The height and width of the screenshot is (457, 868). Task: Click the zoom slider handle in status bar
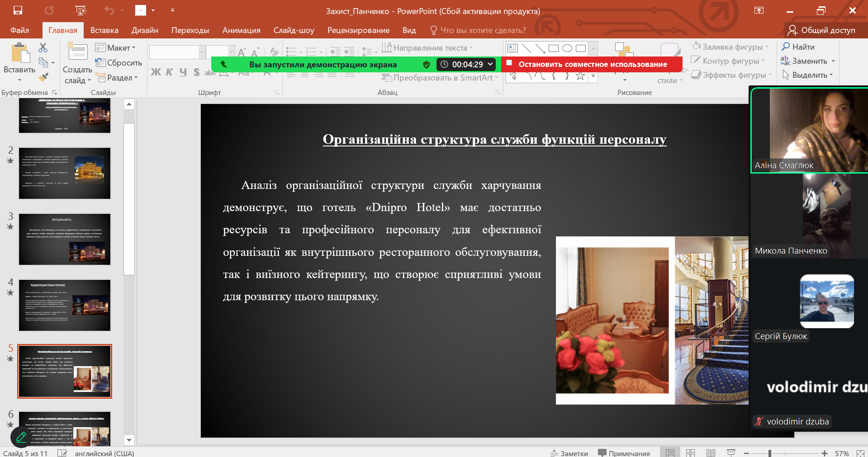769,453
